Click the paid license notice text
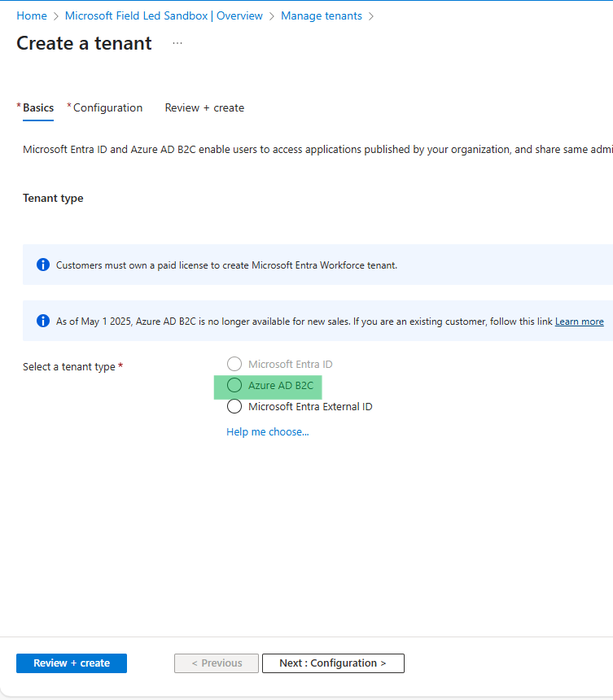The height and width of the screenshot is (700, 613). [226, 265]
